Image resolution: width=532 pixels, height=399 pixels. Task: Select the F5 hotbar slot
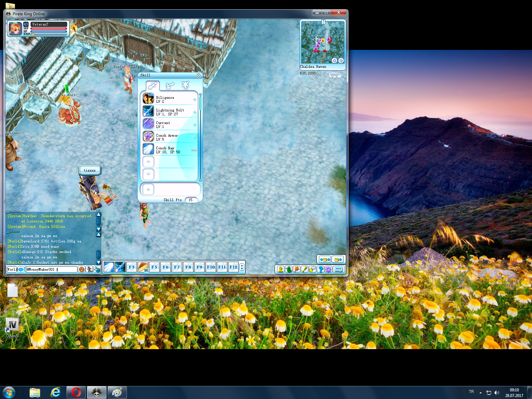tap(154, 267)
